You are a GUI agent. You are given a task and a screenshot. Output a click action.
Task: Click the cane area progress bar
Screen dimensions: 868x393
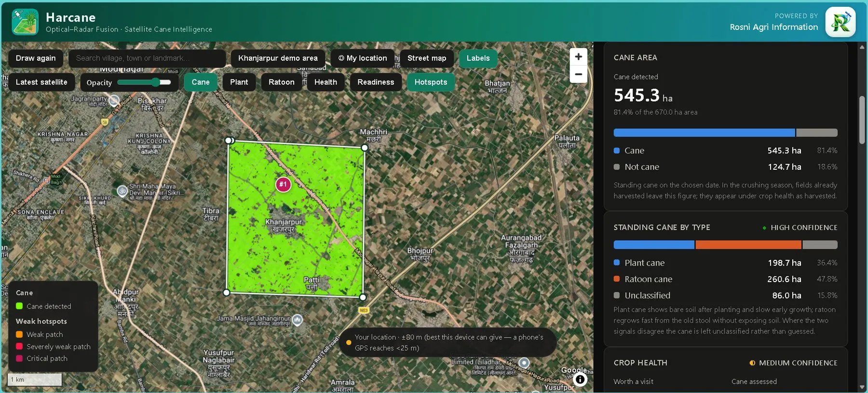pos(725,133)
